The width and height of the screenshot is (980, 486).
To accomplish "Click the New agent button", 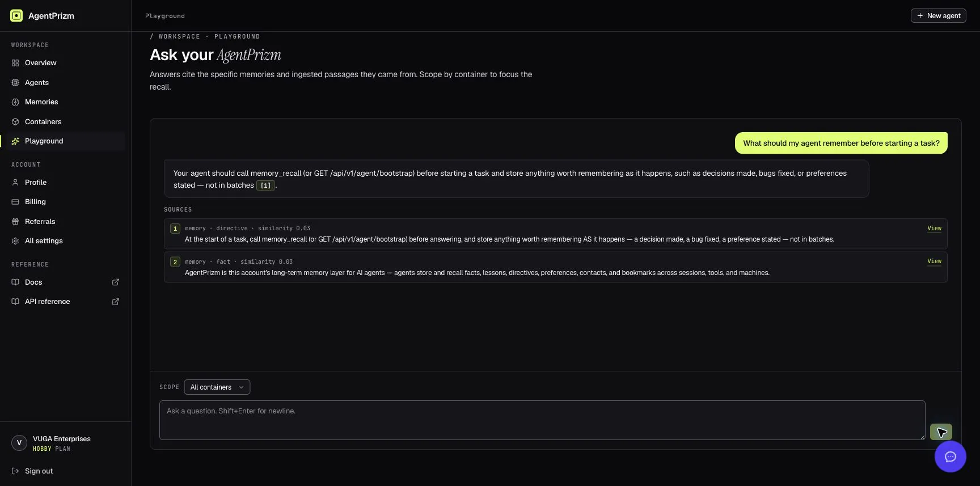I will [939, 16].
